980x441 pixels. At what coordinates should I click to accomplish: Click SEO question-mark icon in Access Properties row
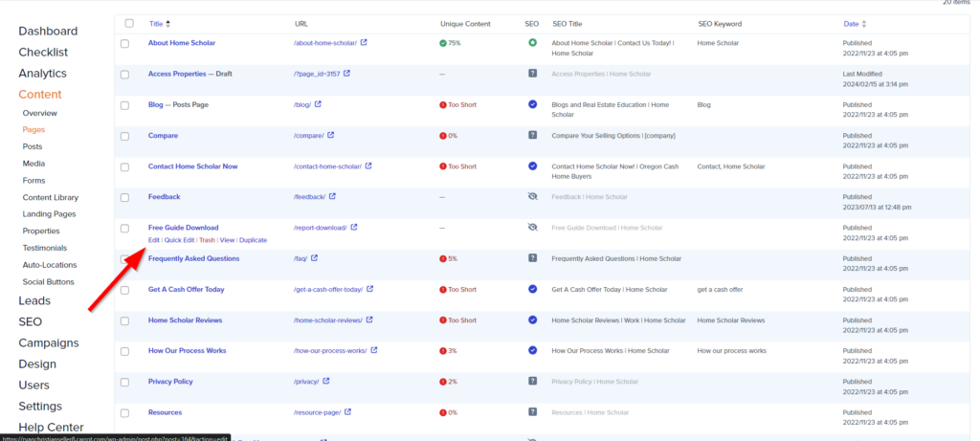pos(532,74)
